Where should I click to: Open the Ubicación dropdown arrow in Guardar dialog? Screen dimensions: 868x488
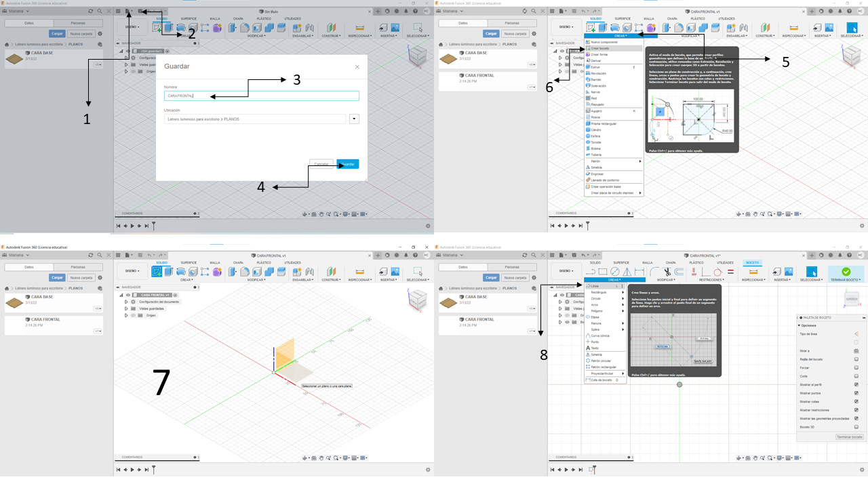click(354, 119)
